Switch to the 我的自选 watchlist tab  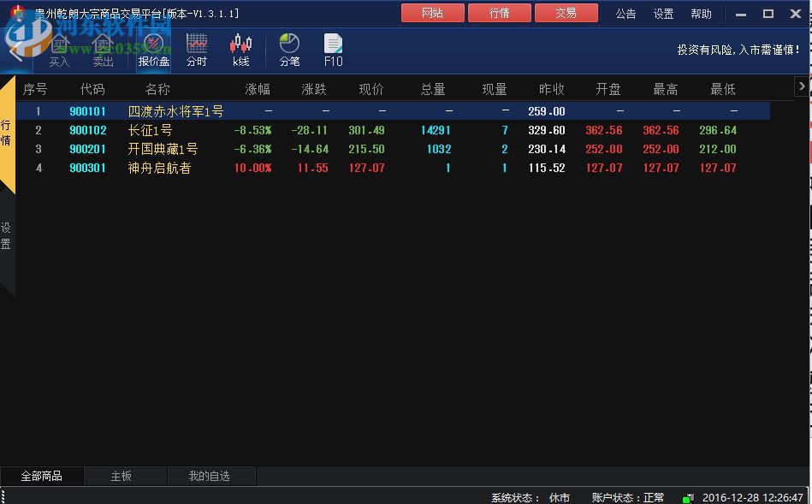click(x=210, y=477)
